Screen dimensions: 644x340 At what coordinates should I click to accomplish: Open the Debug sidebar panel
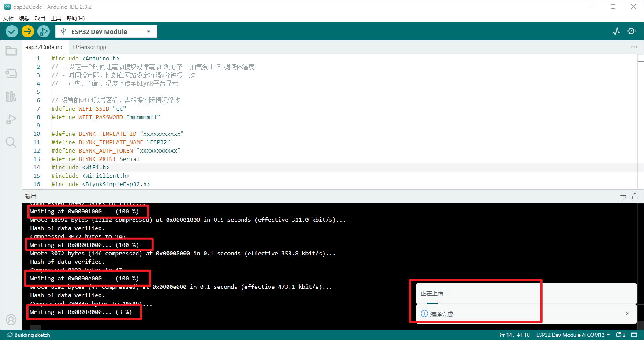[x=11, y=120]
